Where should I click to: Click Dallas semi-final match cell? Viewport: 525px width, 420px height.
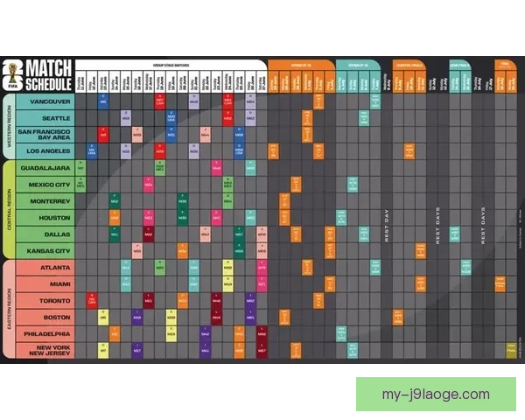(x=455, y=234)
